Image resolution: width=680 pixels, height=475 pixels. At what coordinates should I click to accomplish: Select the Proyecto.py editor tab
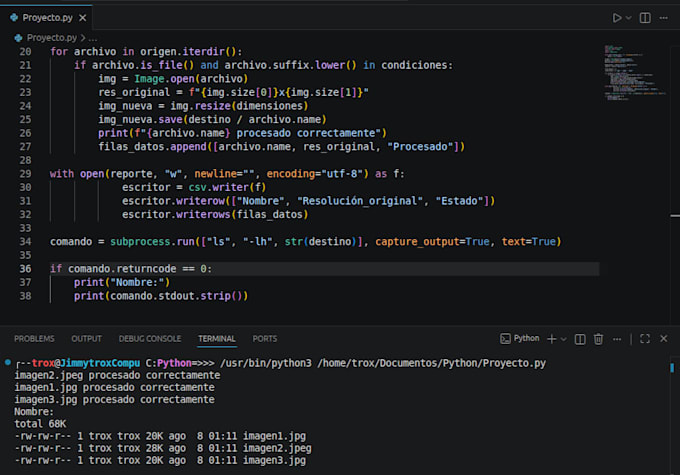point(46,17)
